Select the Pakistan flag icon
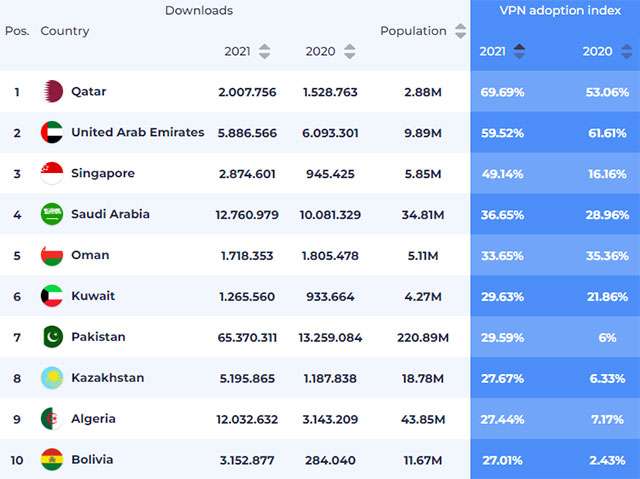The height and width of the screenshot is (479, 640). coord(52,337)
